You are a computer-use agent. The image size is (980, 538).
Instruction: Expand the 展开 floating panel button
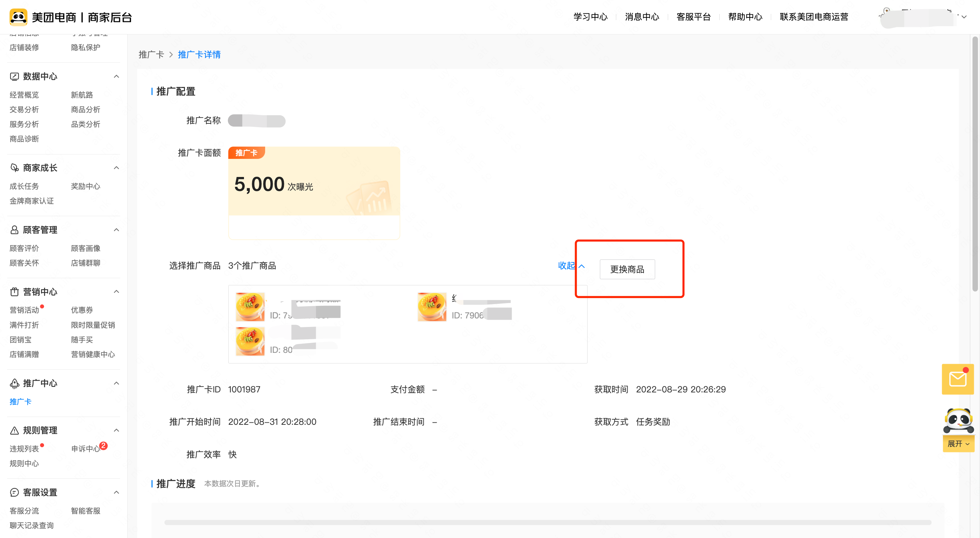click(958, 444)
